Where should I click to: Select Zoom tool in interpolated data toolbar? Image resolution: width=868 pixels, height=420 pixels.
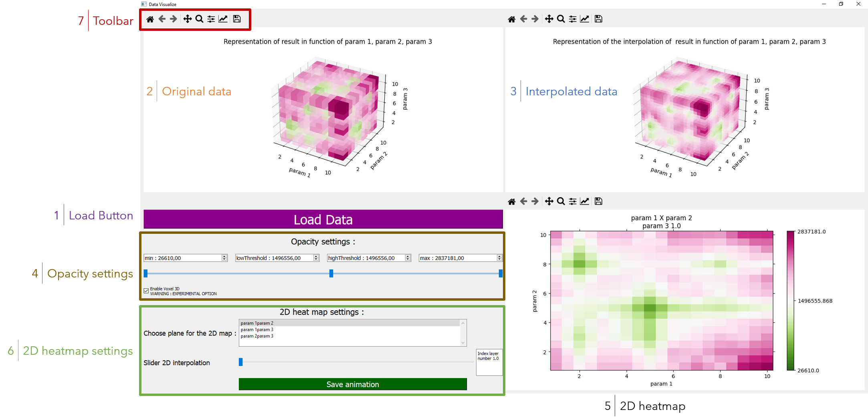point(561,19)
